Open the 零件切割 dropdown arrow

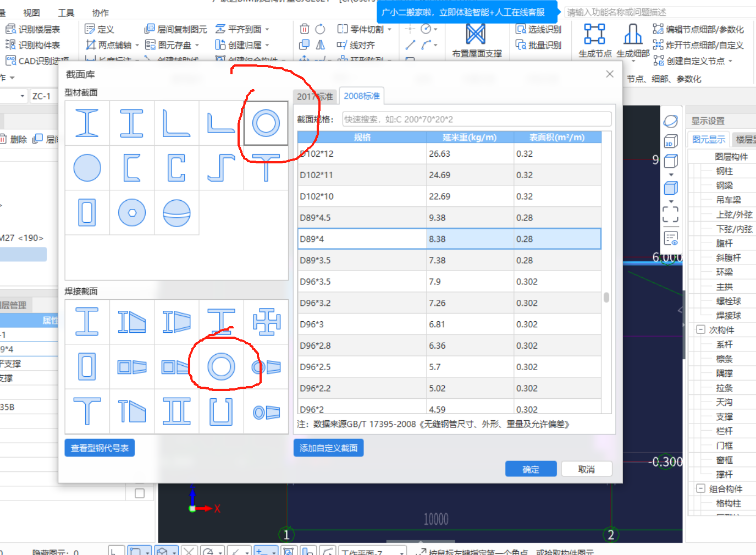tap(389, 29)
